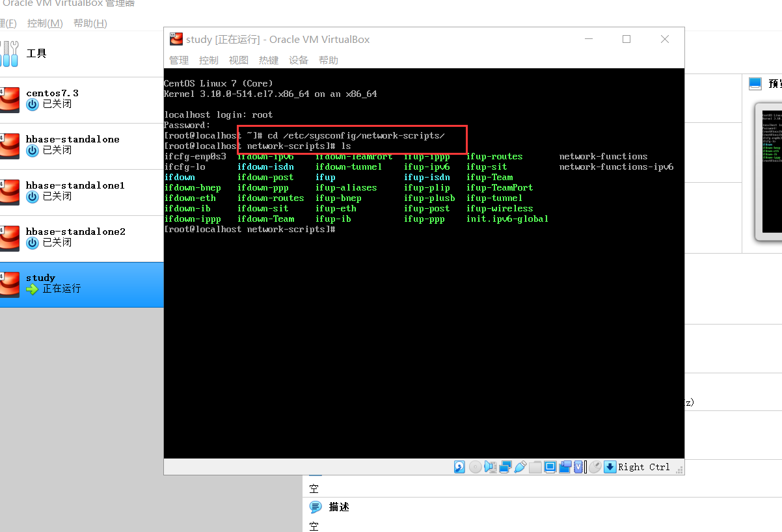Image resolution: width=782 pixels, height=532 pixels.
Task: Open the network adapter status icon
Action: pos(505,466)
